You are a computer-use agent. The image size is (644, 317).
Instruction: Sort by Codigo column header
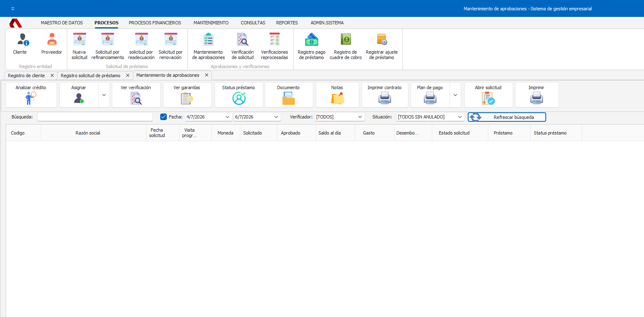click(x=24, y=133)
